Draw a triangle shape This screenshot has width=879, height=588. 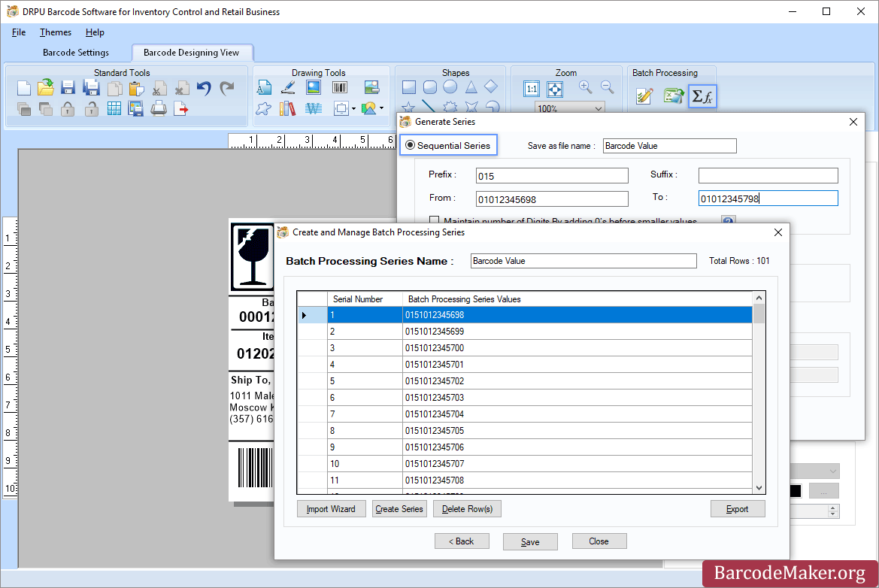coord(471,87)
